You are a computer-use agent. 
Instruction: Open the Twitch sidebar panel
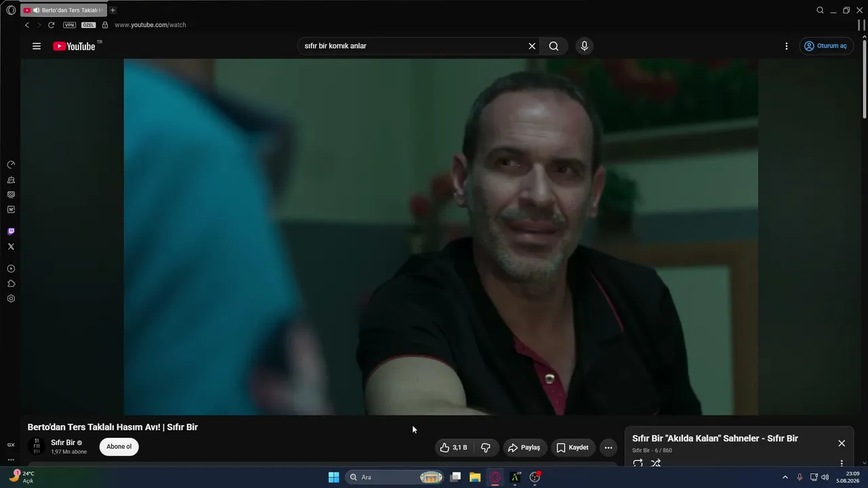(11, 232)
